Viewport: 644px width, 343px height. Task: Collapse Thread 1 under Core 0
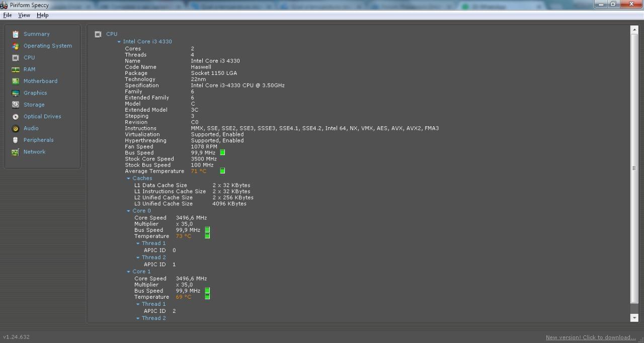[138, 243]
